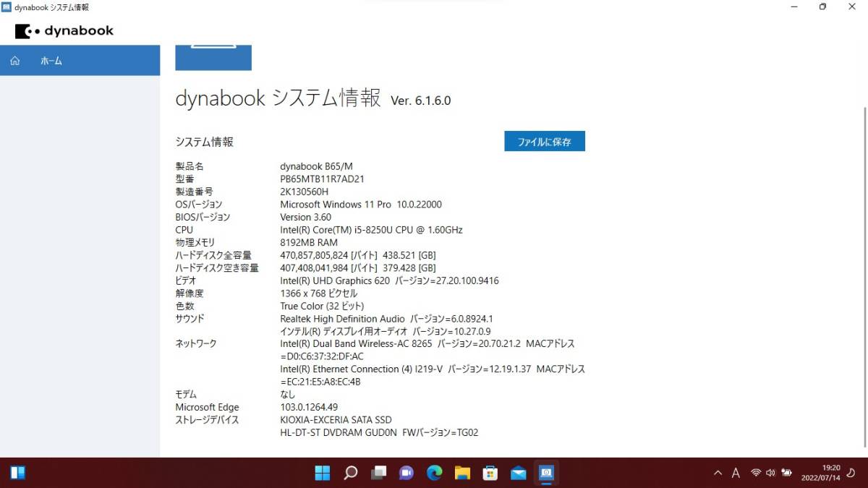
Task: Click the '物理メモリ' label
Action: [195, 242]
